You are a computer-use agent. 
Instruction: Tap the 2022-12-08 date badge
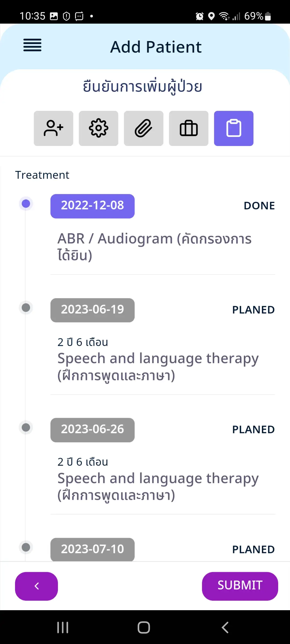coord(92,206)
